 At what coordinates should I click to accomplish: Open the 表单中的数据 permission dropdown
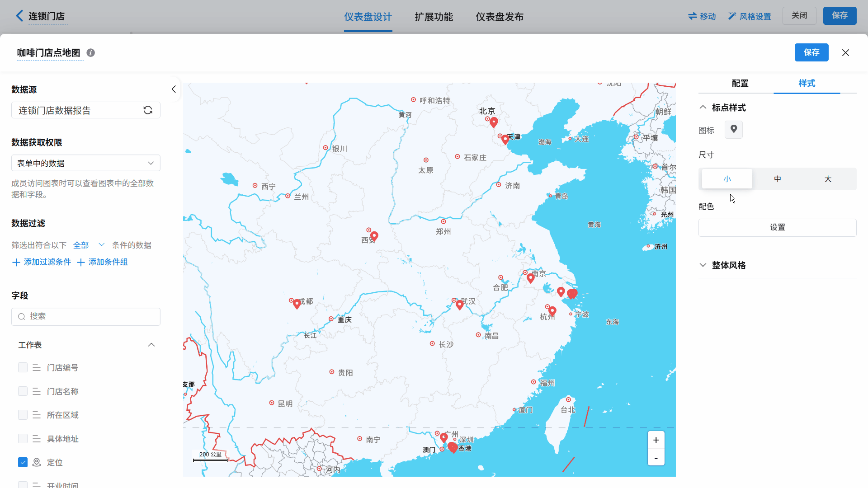click(x=86, y=163)
